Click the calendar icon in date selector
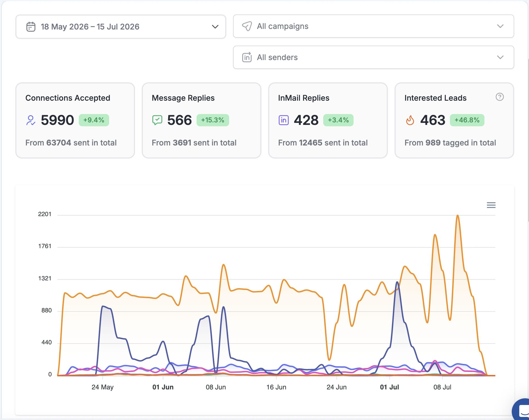The height and width of the screenshot is (420, 529). (x=31, y=27)
